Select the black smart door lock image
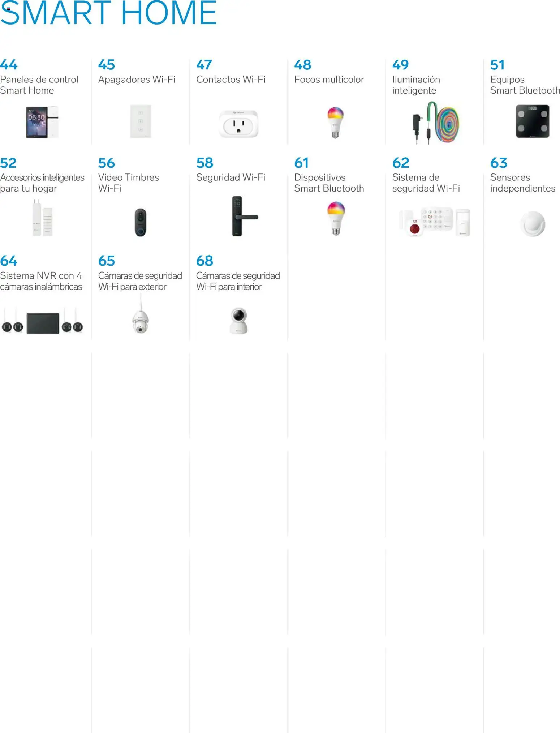The image size is (560, 733). (245, 216)
